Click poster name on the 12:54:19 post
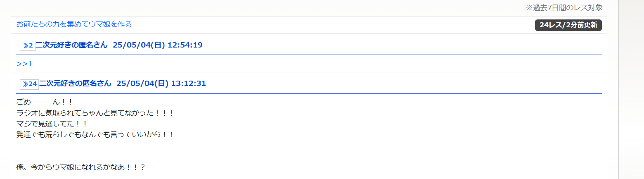The width and height of the screenshot is (644, 179). (71, 45)
